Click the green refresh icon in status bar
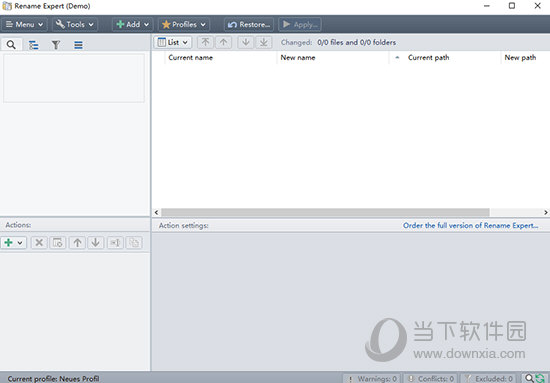This screenshot has height=383, width=550. [x=540, y=378]
